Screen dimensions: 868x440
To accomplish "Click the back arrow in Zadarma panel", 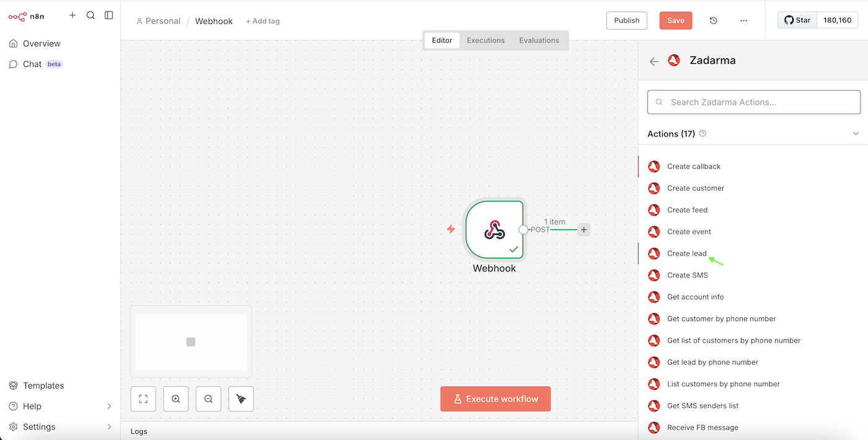I will pos(653,61).
